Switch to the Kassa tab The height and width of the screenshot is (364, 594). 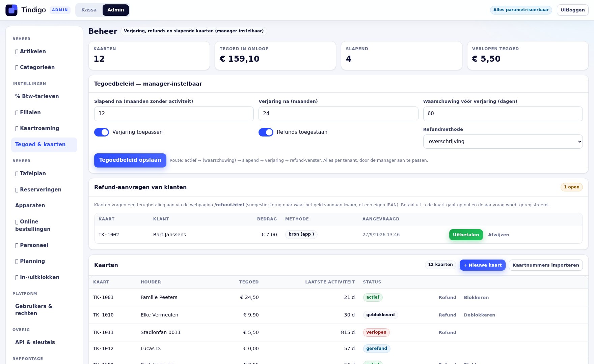[89, 10]
